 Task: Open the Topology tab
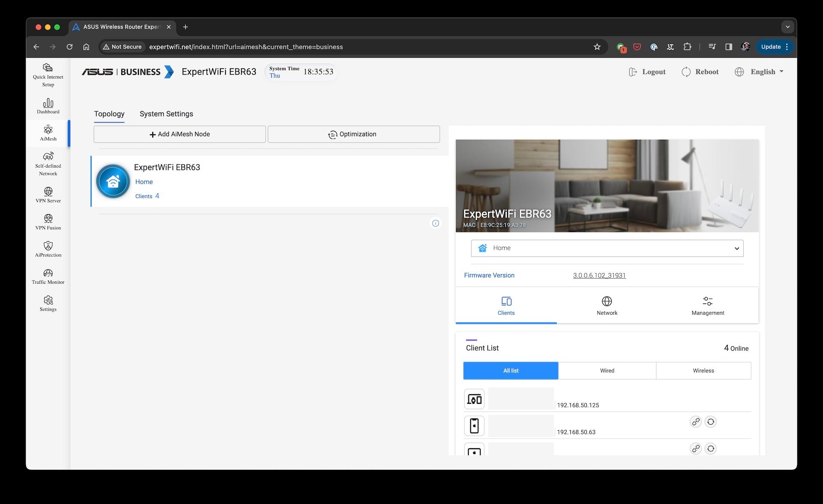point(109,114)
